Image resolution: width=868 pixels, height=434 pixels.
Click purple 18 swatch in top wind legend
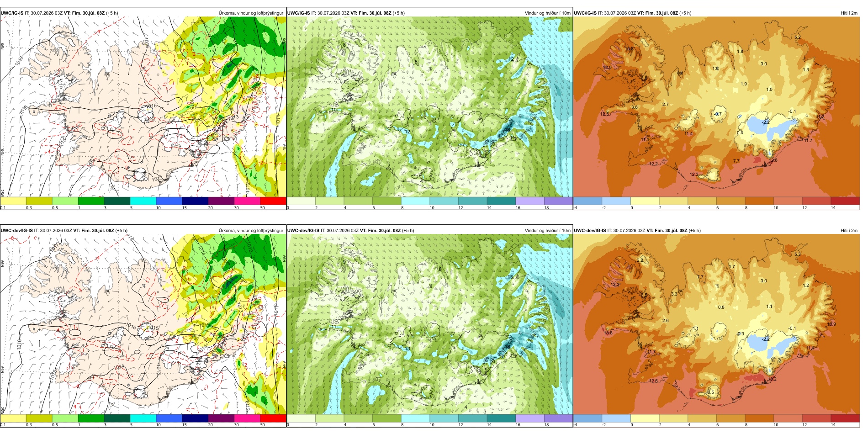pos(558,201)
